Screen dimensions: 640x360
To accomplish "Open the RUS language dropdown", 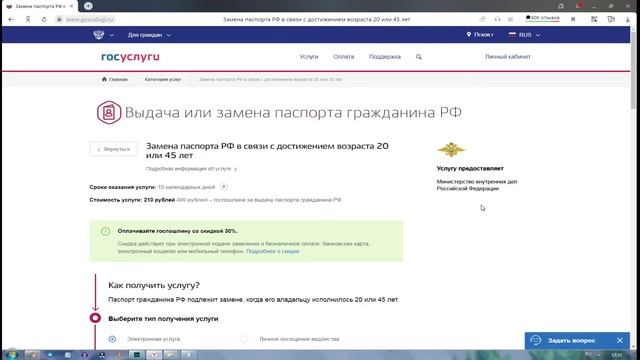I will 525,35.
